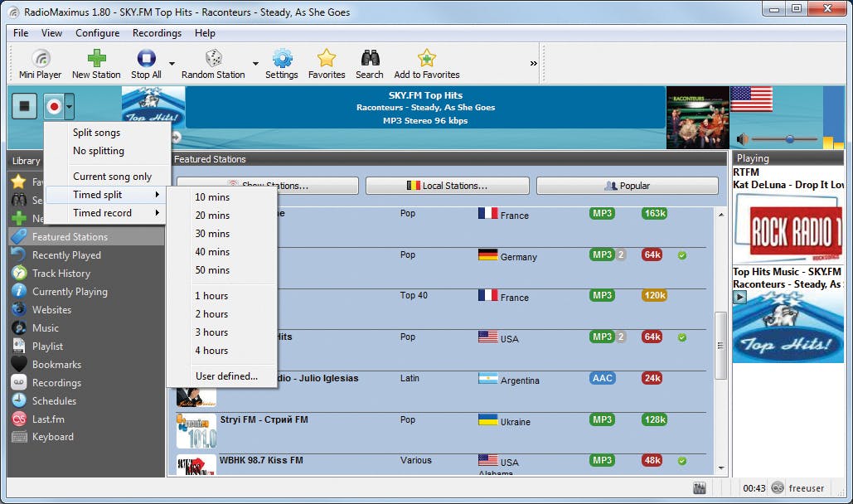Open Schedules in library sidebar

click(86, 401)
